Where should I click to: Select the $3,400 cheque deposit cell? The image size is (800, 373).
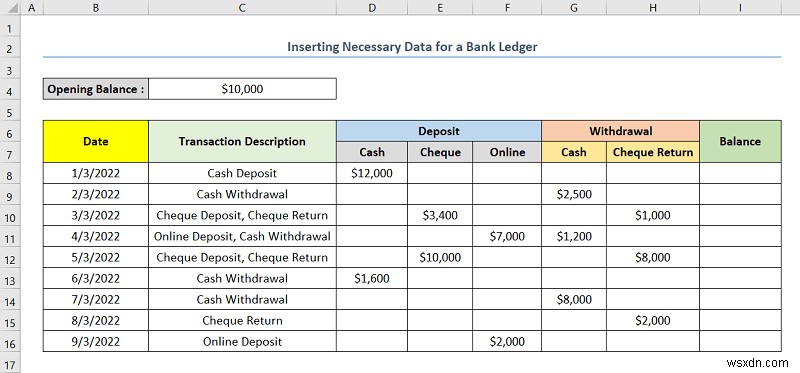(440, 215)
